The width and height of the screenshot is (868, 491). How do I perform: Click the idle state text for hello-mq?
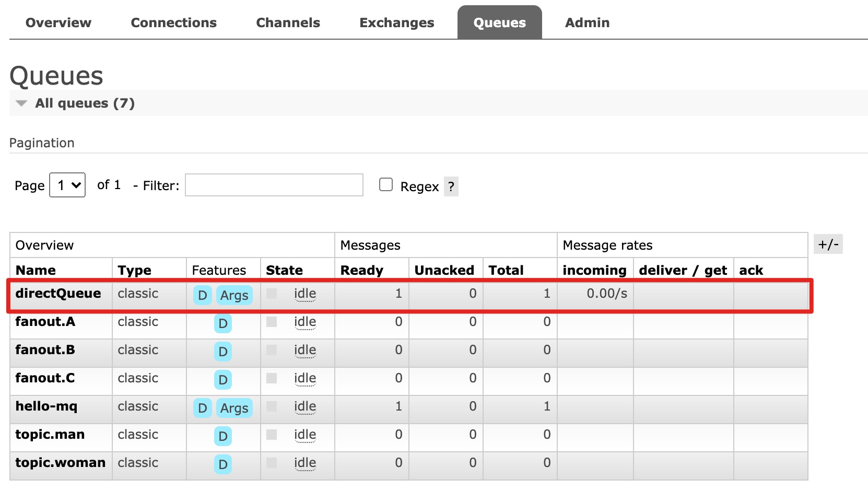[x=305, y=406]
